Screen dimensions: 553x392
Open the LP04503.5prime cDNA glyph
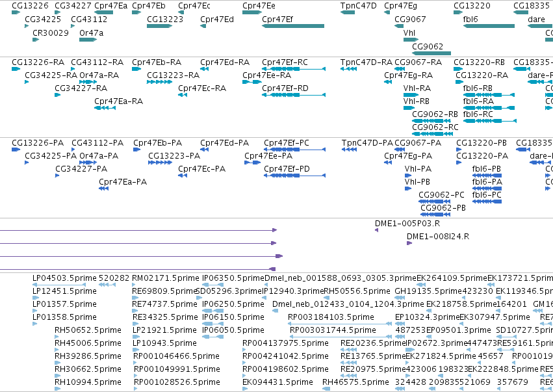[x=59, y=285]
